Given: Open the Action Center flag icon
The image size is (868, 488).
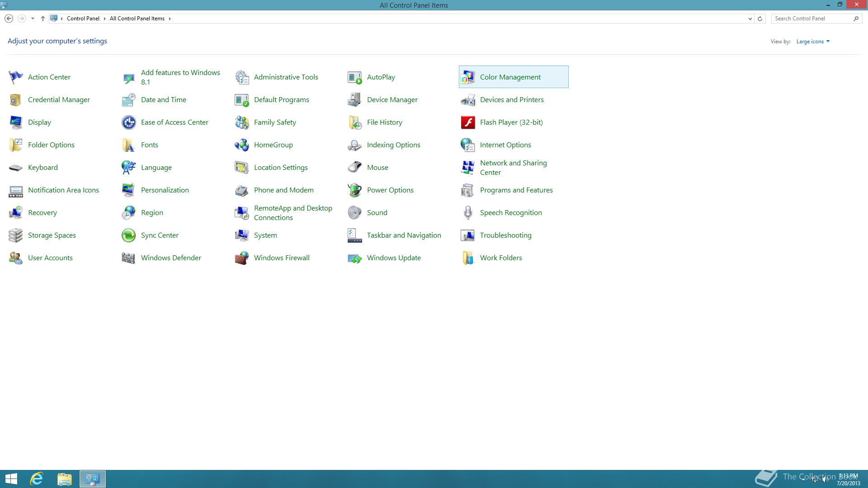Looking at the screenshot, I should point(16,77).
